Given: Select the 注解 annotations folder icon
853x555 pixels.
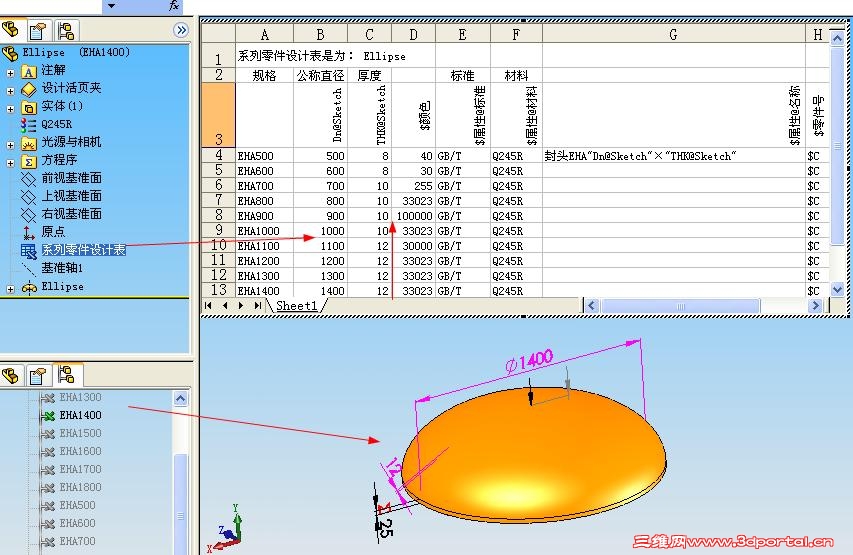Looking at the screenshot, I should pyautogui.click(x=29, y=71).
